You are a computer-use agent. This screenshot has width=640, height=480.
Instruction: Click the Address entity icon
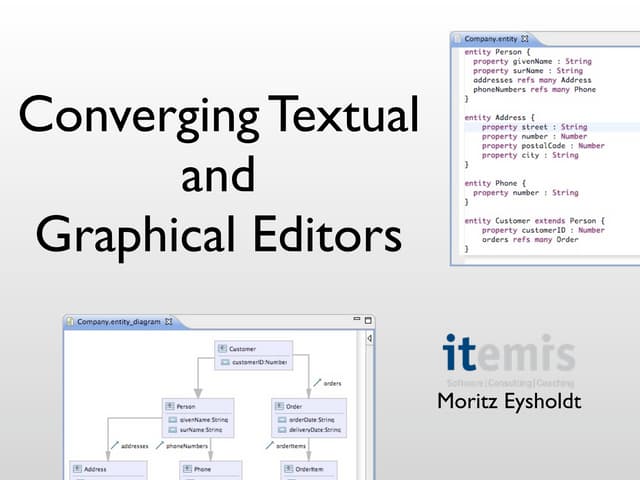click(78, 468)
